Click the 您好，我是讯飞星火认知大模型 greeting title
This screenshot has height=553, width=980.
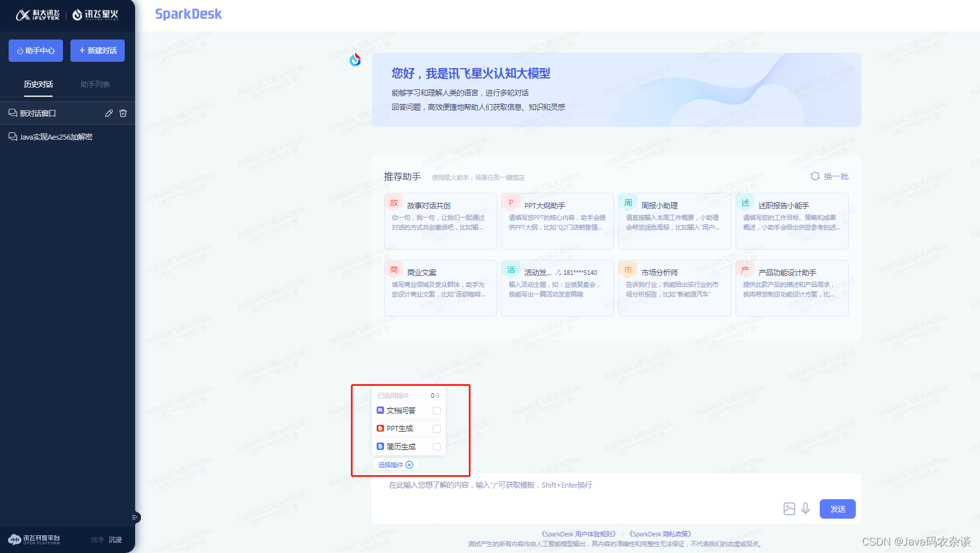471,73
